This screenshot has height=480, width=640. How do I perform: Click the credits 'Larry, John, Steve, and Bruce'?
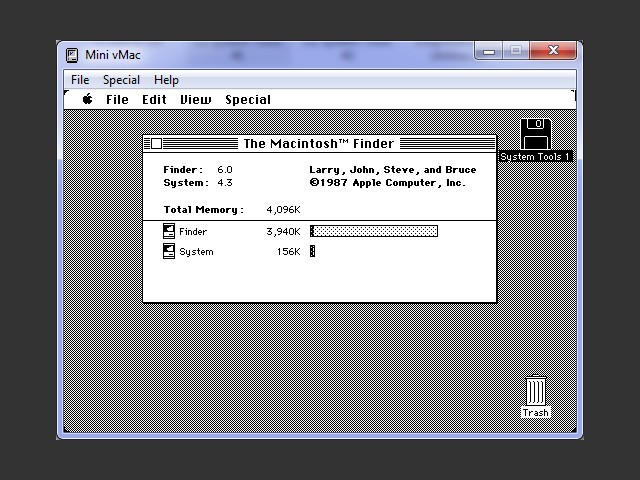click(x=393, y=170)
